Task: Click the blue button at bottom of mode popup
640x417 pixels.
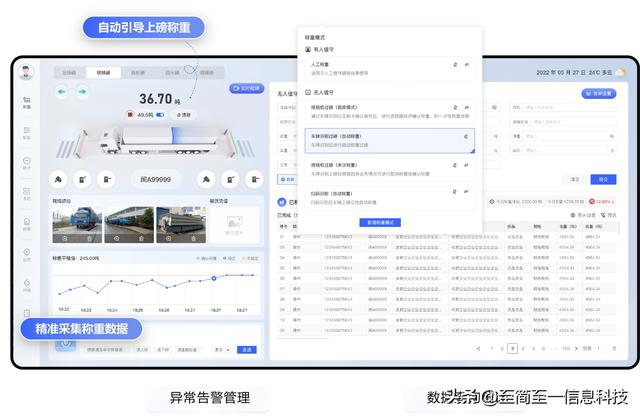Action: click(x=380, y=222)
